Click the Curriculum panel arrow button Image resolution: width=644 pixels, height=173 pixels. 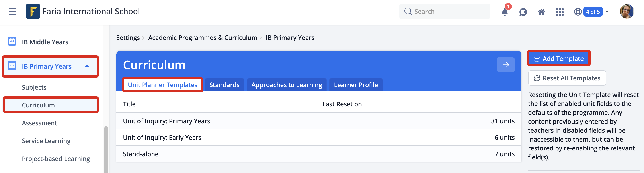click(x=505, y=65)
